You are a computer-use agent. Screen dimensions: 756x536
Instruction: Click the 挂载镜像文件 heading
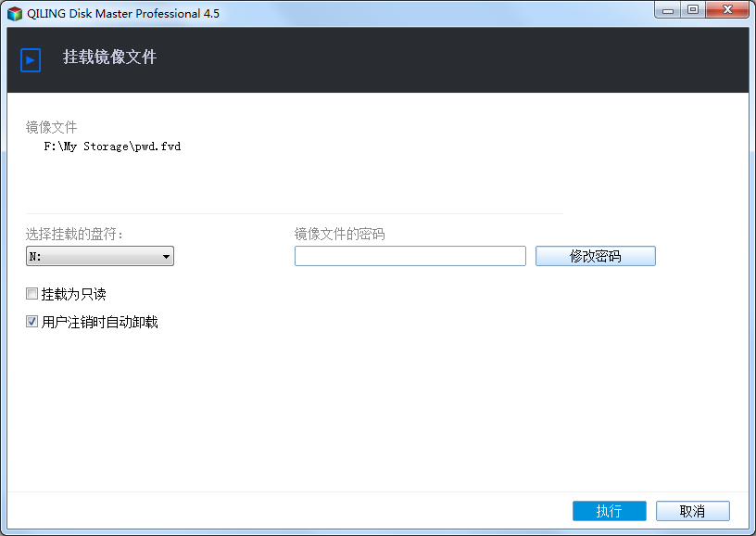point(109,57)
